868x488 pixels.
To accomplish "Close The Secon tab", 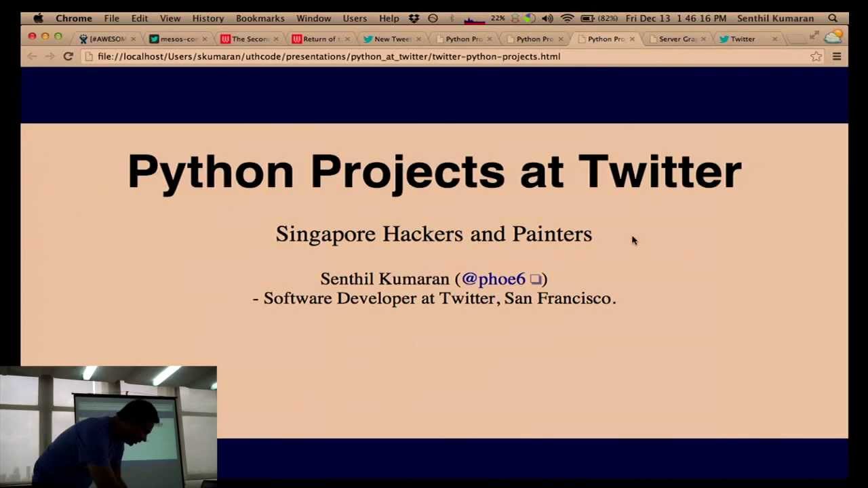I will click(275, 39).
